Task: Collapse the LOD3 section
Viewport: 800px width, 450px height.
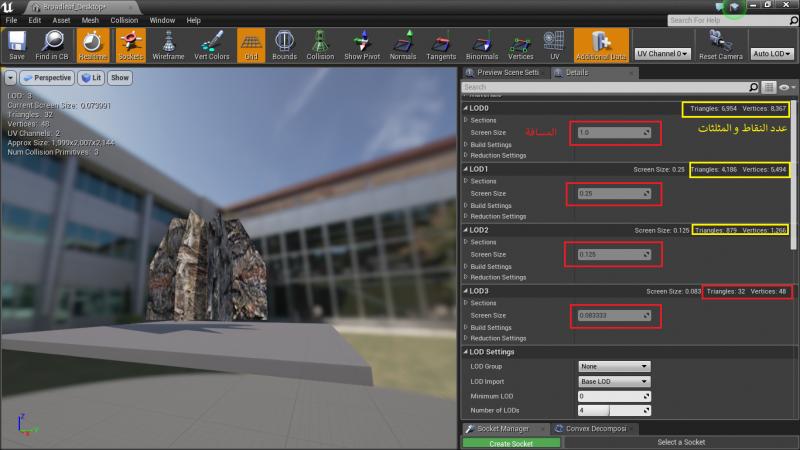Action: pyautogui.click(x=465, y=291)
